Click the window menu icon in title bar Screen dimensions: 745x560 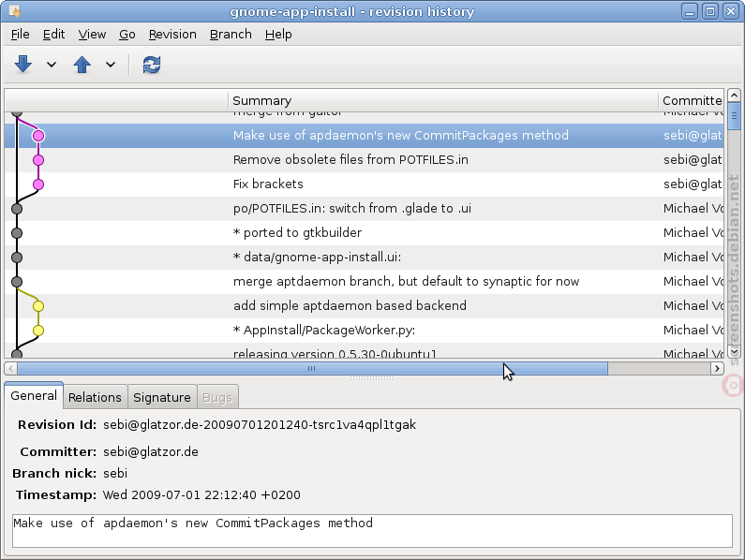click(14, 11)
